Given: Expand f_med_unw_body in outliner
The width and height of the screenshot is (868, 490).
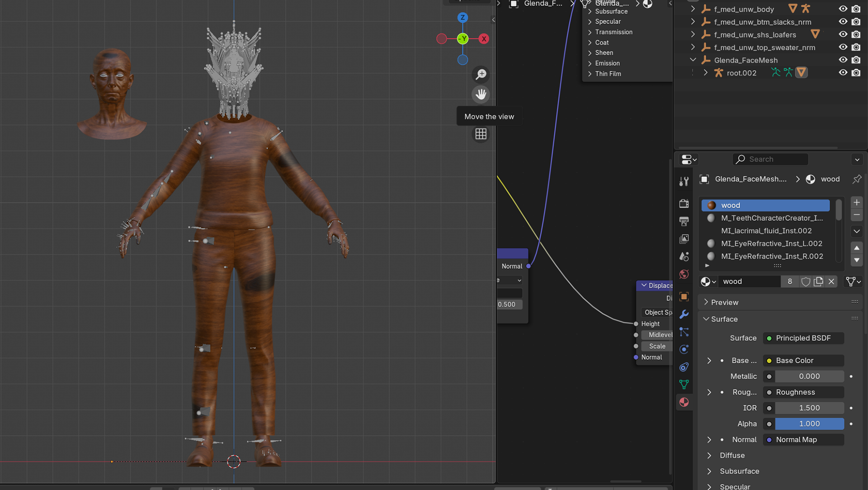Looking at the screenshot, I should tap(693, 9).
